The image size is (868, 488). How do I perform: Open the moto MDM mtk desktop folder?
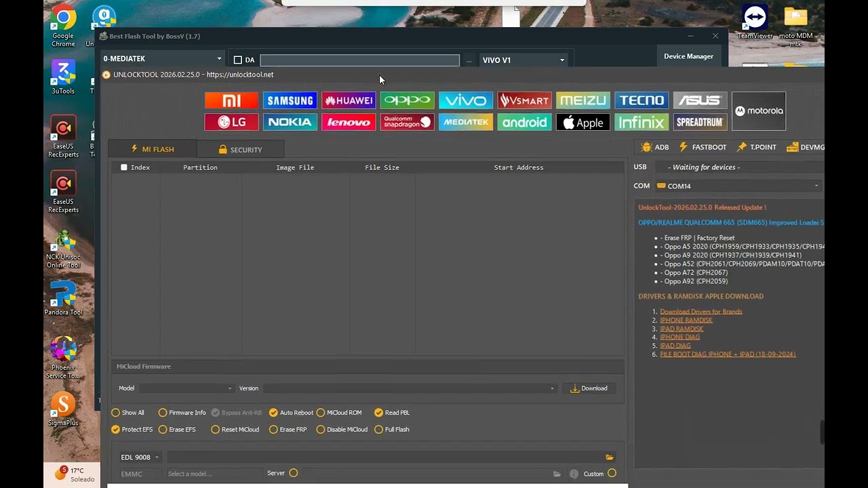(795, 27)
